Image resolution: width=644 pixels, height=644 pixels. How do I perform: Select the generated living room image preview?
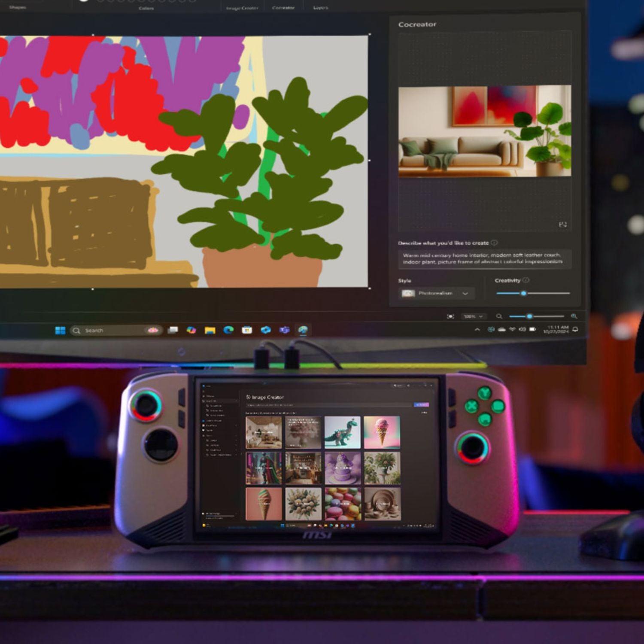pyautogui.click(x=484, y=131)
